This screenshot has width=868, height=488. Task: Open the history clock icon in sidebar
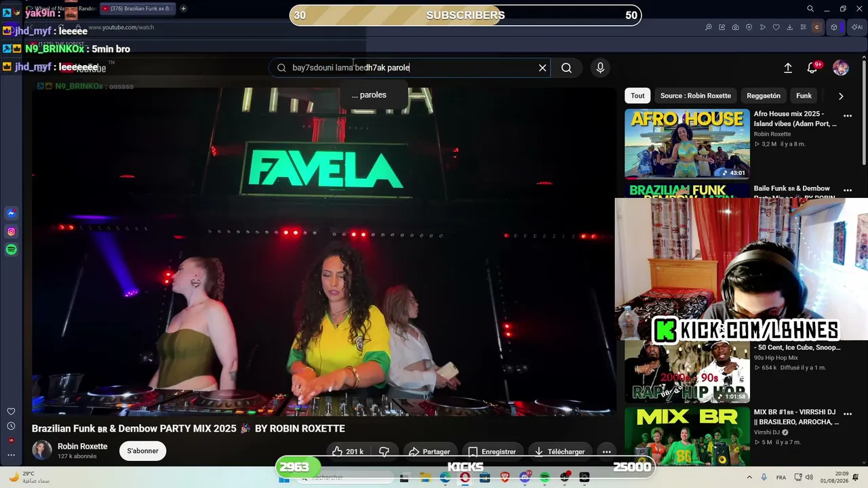pos(11,426)
